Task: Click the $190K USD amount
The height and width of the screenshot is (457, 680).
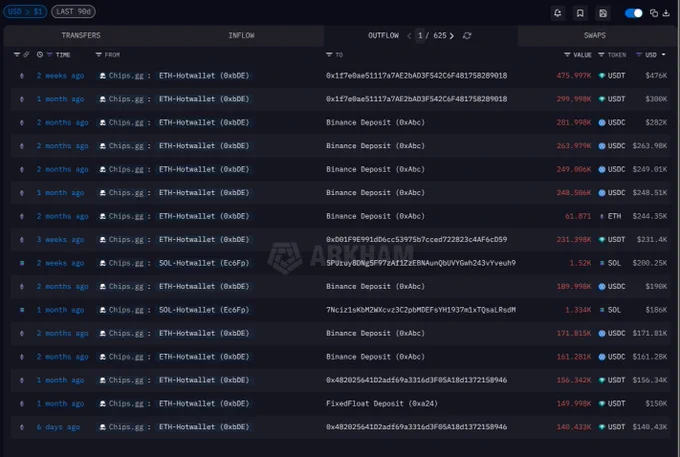Action: (x=656, y=286)
